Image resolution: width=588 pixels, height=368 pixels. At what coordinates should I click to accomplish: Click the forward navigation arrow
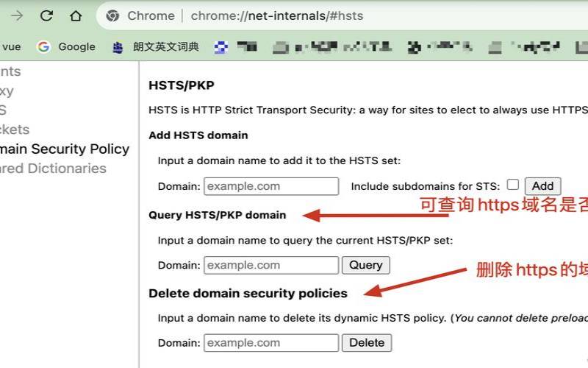(17, 15)
